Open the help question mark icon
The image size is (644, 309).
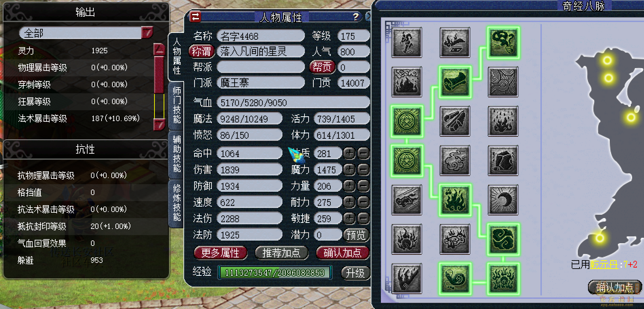tap(355, 17)
